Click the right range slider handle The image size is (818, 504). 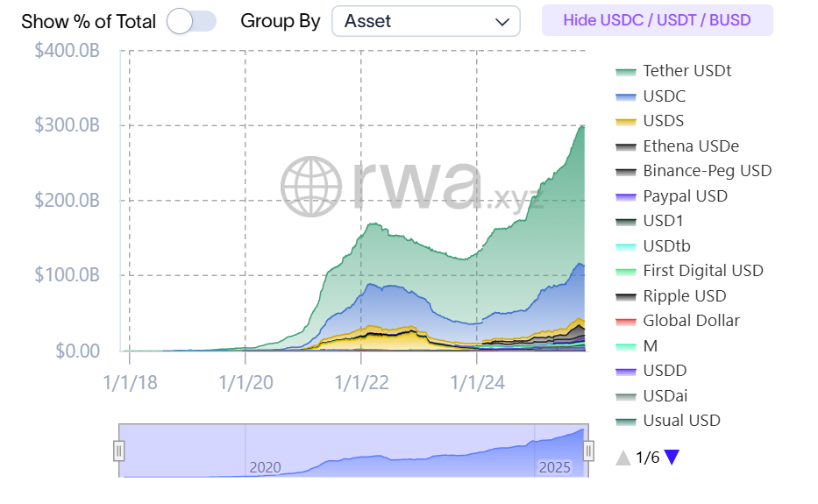[588, 451]
